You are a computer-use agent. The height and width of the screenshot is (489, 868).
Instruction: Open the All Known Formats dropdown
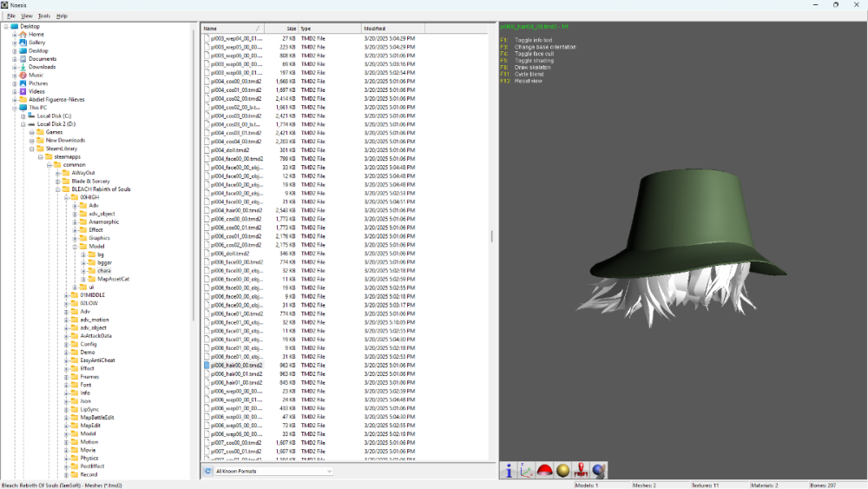tap(273, 472)
